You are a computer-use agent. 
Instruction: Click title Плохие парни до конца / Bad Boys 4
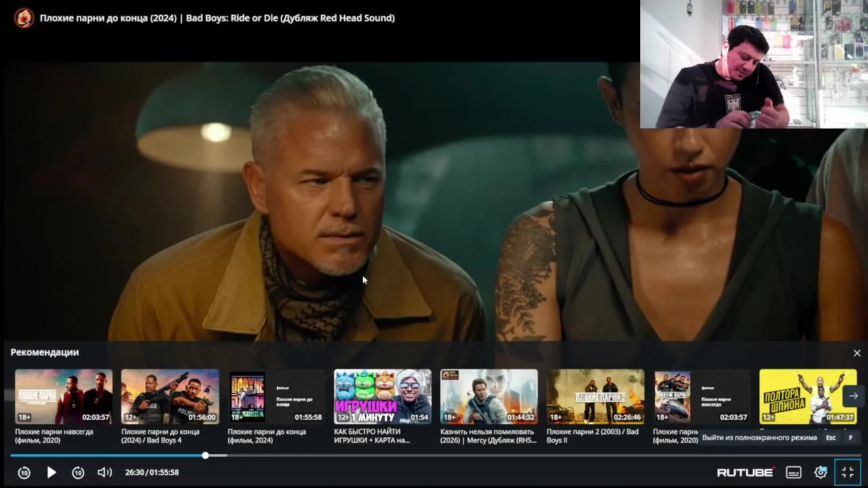tap(161, 436)
